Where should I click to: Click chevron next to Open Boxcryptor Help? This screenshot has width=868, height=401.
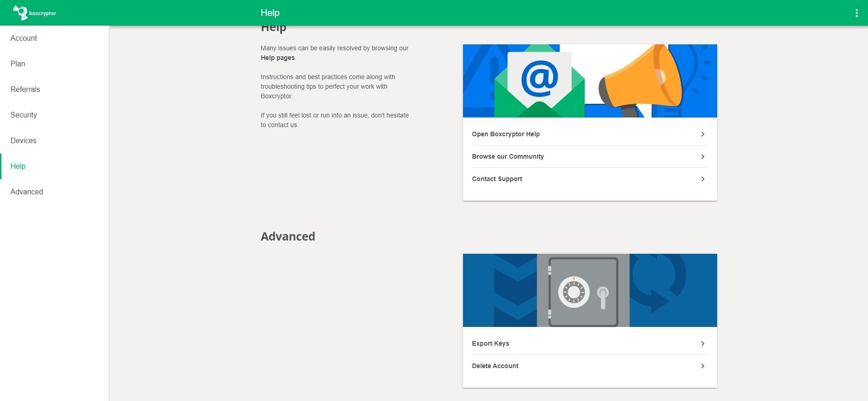pyautogui.click(x=703, y=134)
